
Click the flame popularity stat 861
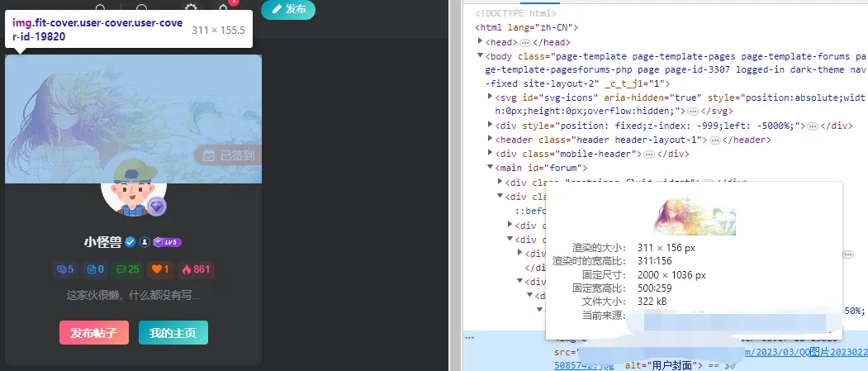(196, 269)
